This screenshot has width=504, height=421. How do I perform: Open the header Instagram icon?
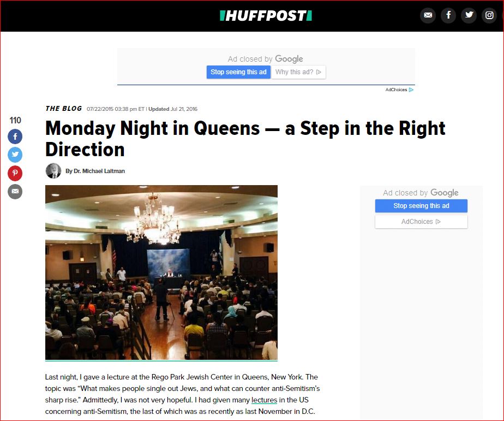pyautogui.click(x=489, y=15)
